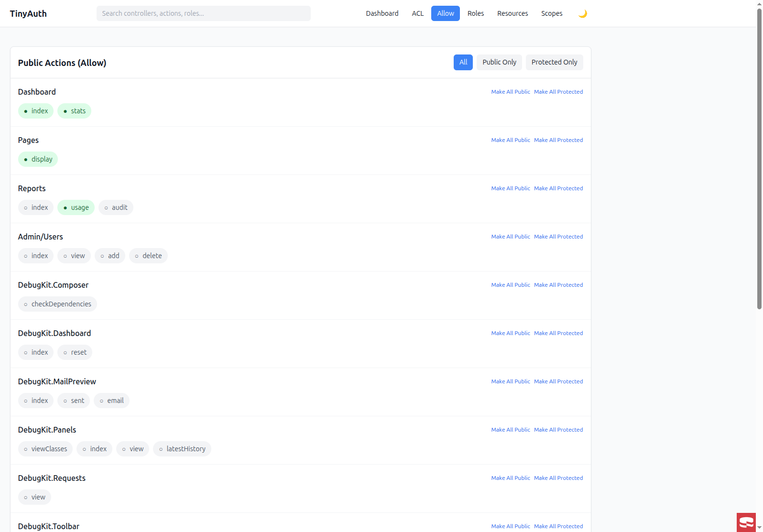Screen dimensions: 763x532
Task: Make All Protected for DebugKit.Composer
Action: click(x=558, y=285)
